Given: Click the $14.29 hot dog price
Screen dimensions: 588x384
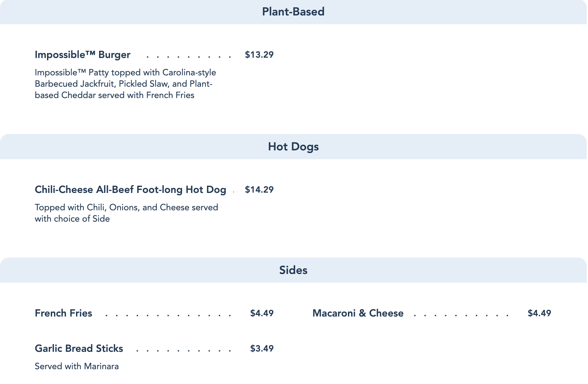Looking at the screenshot, I should click(x=259, y=189).
